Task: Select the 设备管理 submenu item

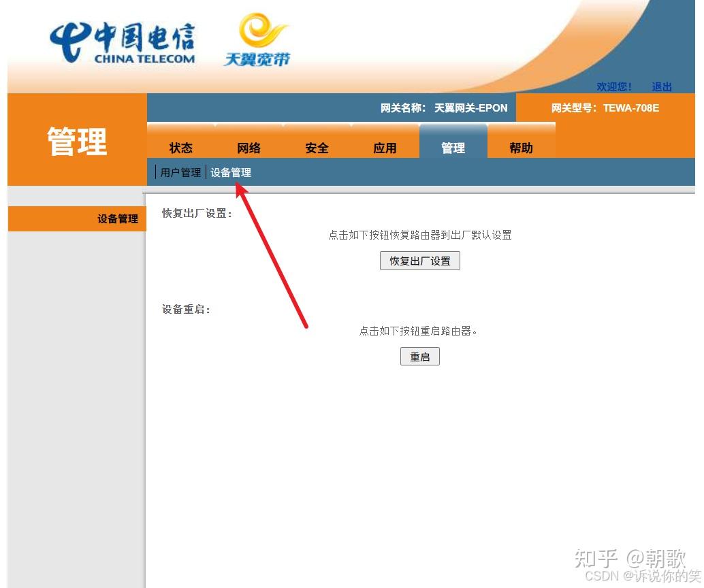Action: pos(230,172)
